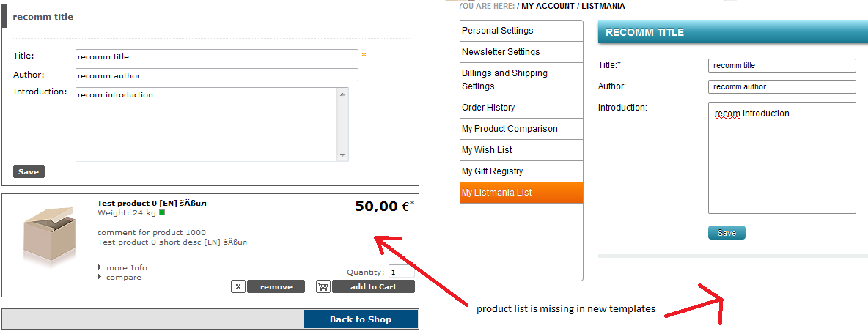Click the 'compare' arrow link
Screen dimensions: 868x334
point(123,277)
